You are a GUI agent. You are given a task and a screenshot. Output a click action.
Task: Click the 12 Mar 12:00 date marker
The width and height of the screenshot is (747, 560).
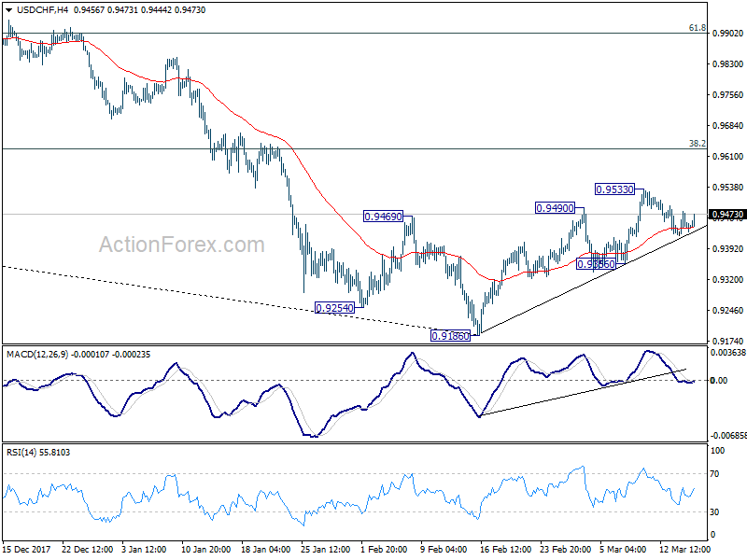[684, 549]
